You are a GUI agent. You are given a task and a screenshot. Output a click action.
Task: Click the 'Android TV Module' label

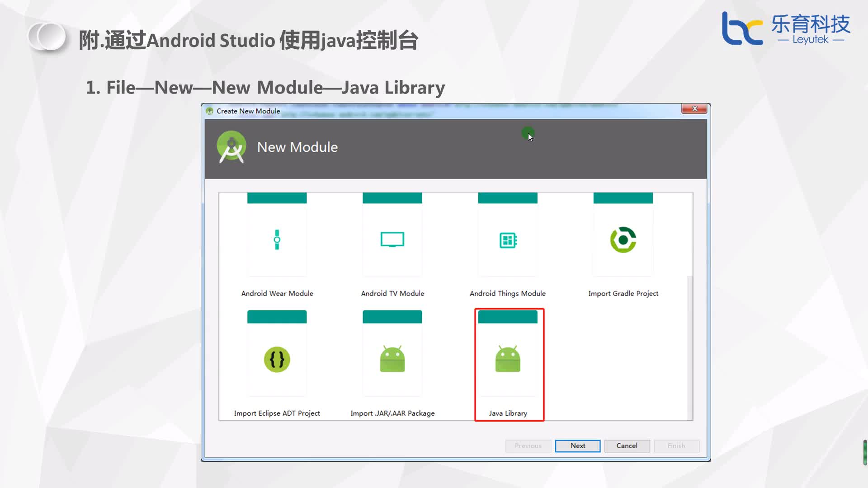click(x=392, y=293)
